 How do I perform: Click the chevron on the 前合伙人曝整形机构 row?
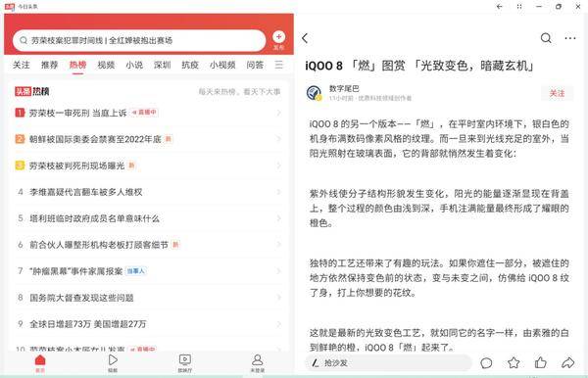[278, 245]
